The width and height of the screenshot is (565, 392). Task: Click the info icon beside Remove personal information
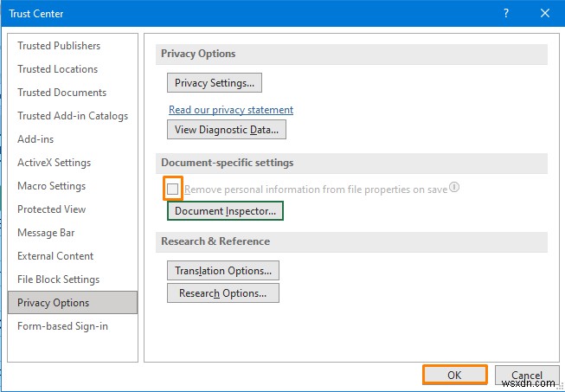(x=454, y=187)
